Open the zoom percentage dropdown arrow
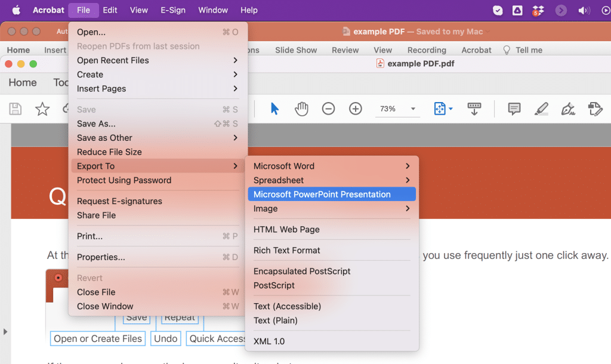The height and width of the screenshot is (364, 611). point(413,109)
